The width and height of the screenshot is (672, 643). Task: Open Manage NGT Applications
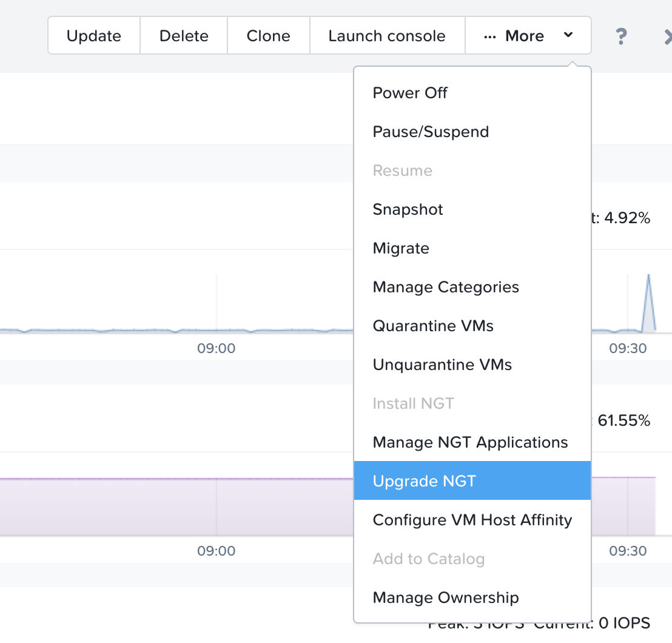point(472,442)
